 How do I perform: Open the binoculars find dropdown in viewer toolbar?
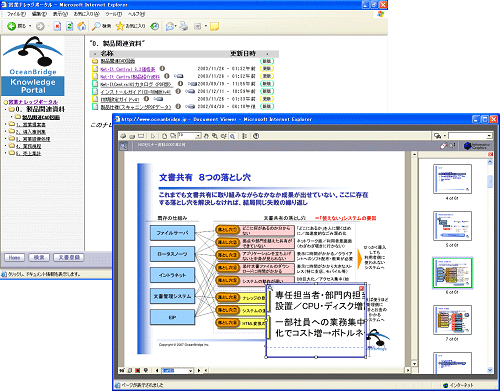(x=445, y=136)
